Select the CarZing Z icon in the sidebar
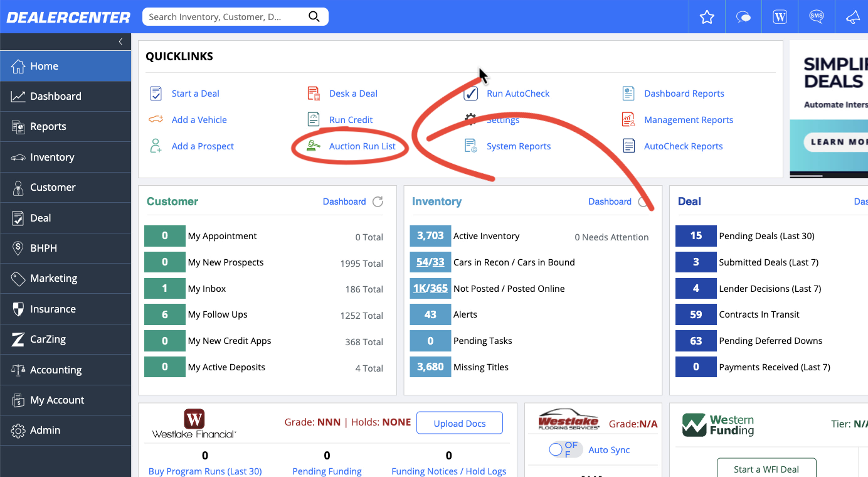This screenshot has height=477, width=868. [17, 339]
